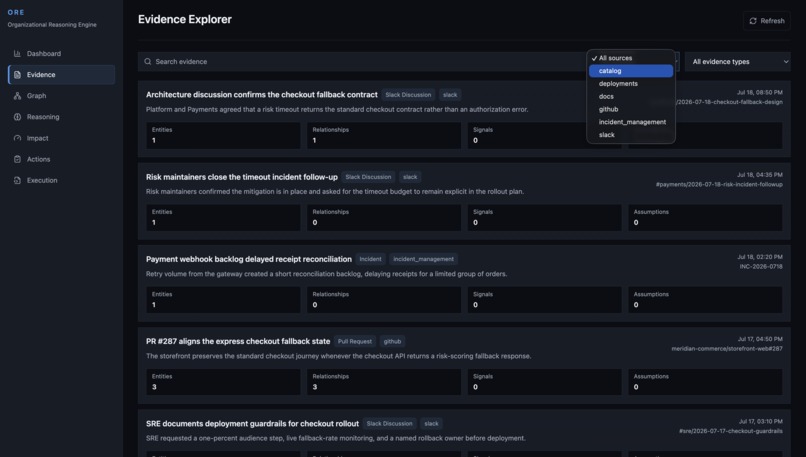Open the Dashboard page icon
This screenshot has height=457, width=806.
click(17, 53)
